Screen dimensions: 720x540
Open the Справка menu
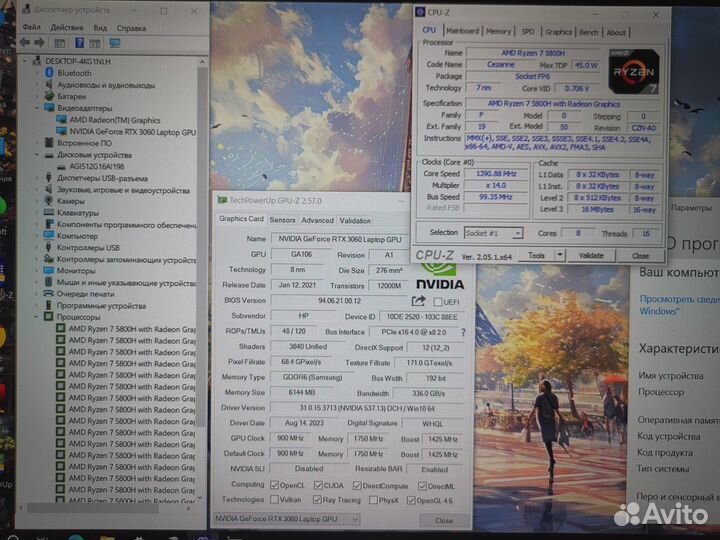coord(131,28)
